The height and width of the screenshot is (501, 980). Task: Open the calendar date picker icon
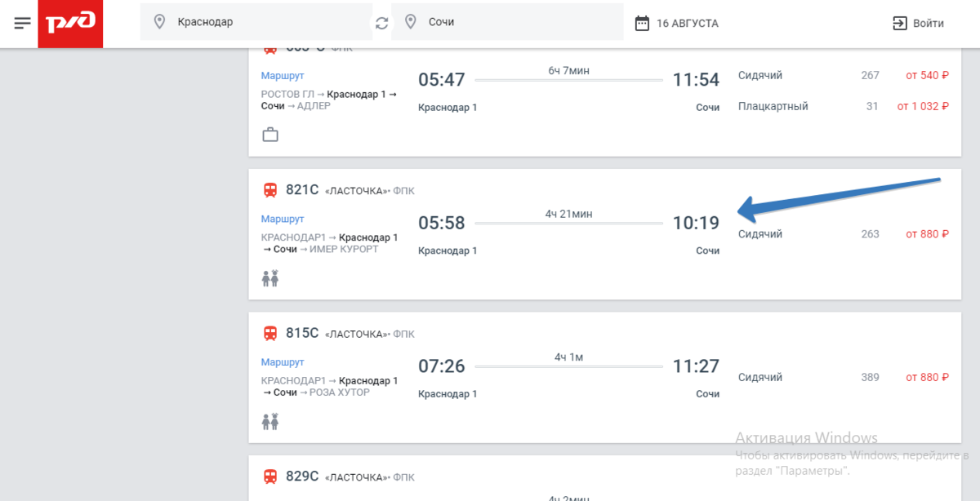(642, 23)
